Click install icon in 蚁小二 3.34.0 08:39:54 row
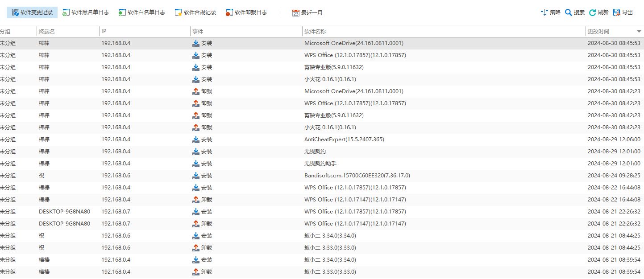The height and width of the screenshot is (279, 644). 195,260
